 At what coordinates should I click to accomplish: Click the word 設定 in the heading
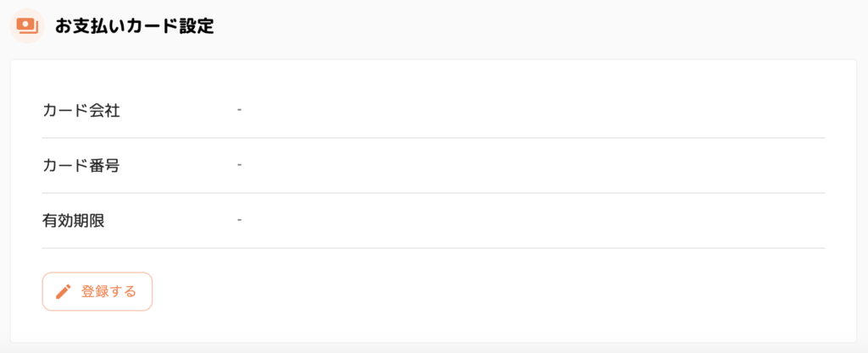pyautogui.click(x=197, y=26)
